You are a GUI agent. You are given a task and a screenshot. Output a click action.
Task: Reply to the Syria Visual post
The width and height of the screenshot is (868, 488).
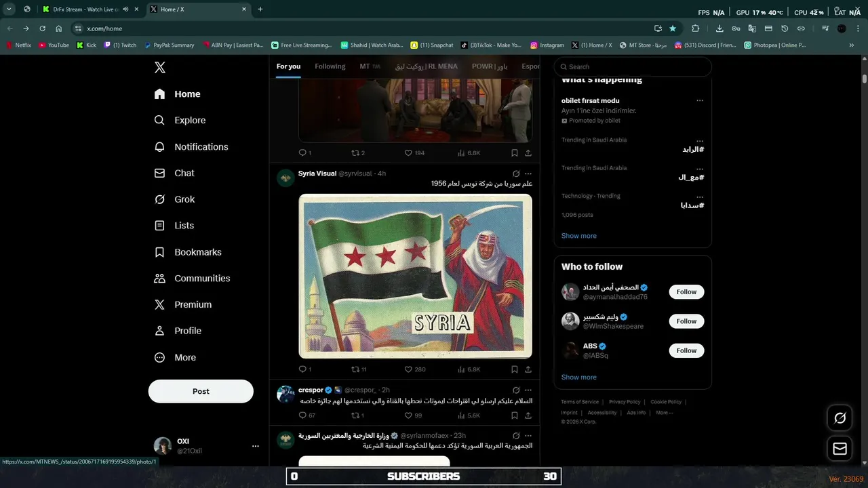(x=305, y=369)
